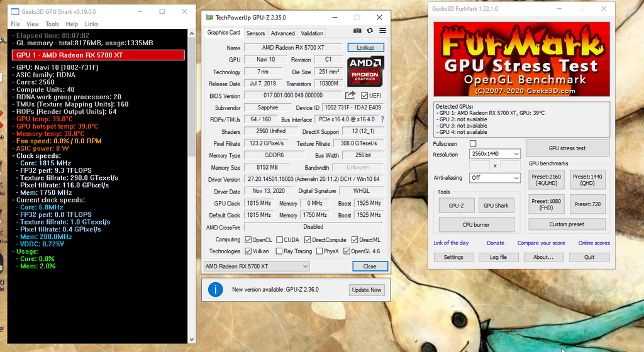
Task: Click the AMD Radeon Graphics logo
Action: coord(365,72)
